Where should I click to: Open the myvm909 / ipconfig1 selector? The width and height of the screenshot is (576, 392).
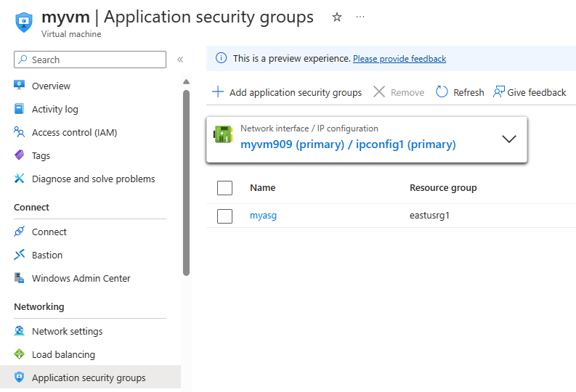367,140
